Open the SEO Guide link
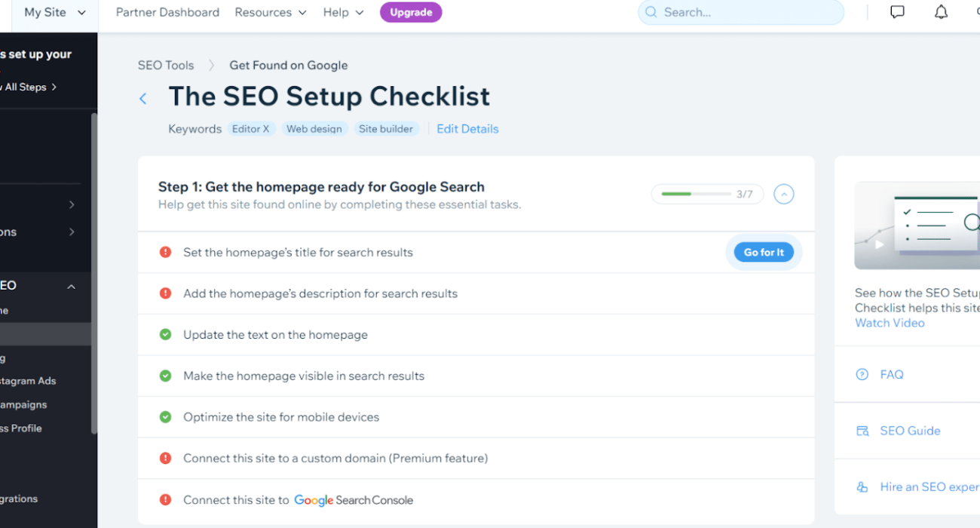Viewport: 980px width, 528px height. point(910,431)
